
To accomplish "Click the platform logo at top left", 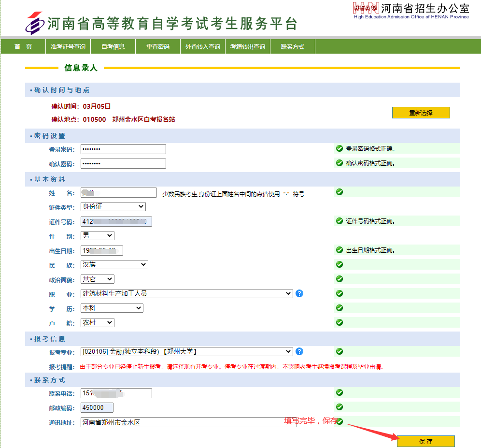I will coord(34,23).
